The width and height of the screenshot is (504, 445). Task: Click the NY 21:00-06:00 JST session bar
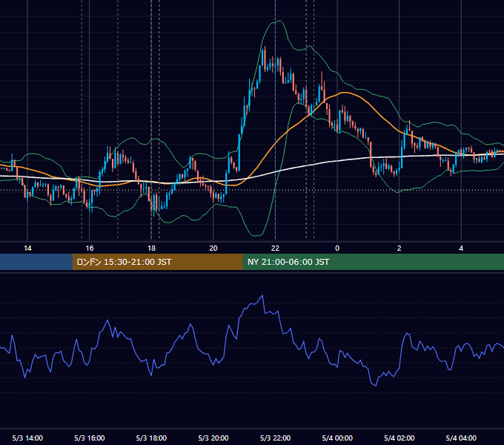pyautogui.click(x=373, y=262)
